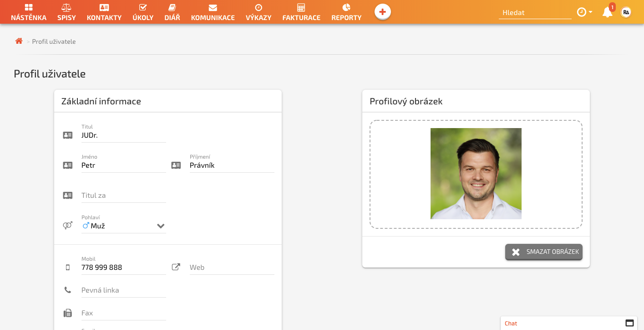Click the card icon beside Jméno
This screenshot has height=330, width=644.
click(67, 165)
